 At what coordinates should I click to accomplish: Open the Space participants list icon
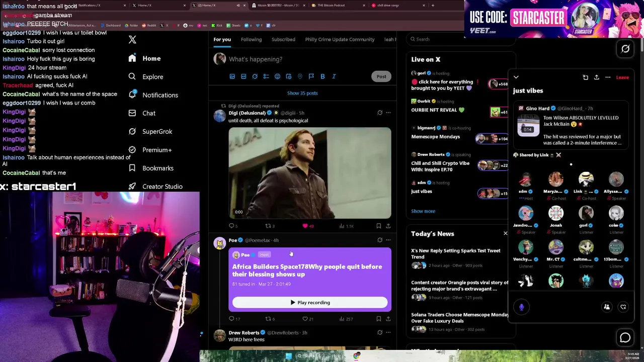607,307
